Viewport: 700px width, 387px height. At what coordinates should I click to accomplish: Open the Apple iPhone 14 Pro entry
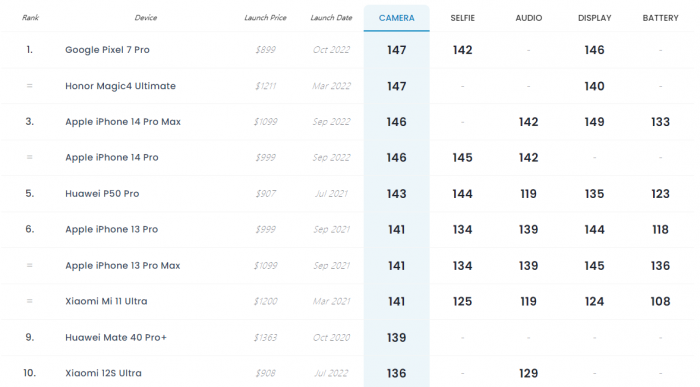[x=112, y=157]
